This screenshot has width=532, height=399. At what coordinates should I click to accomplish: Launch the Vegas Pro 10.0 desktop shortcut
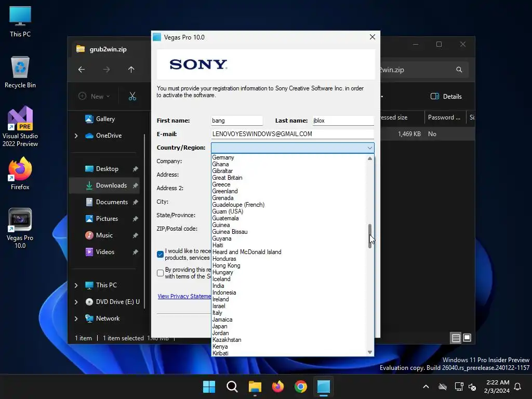click(20, 228)
